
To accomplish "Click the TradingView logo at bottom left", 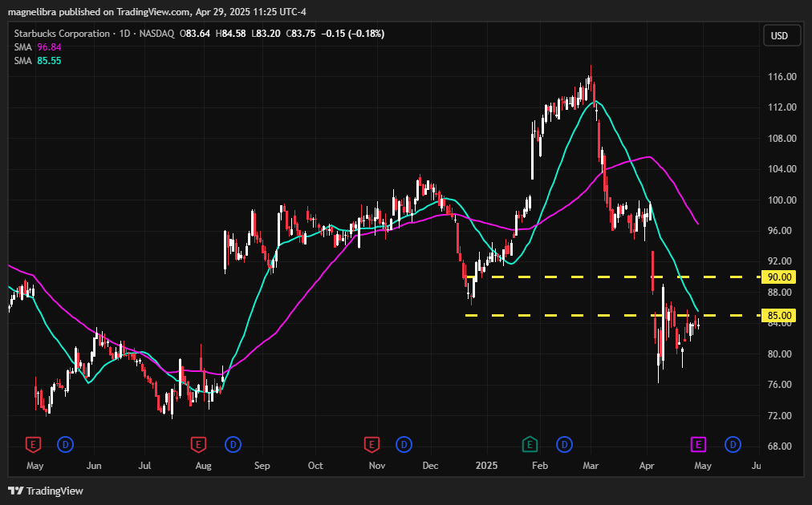I will (x=46, y=491).
